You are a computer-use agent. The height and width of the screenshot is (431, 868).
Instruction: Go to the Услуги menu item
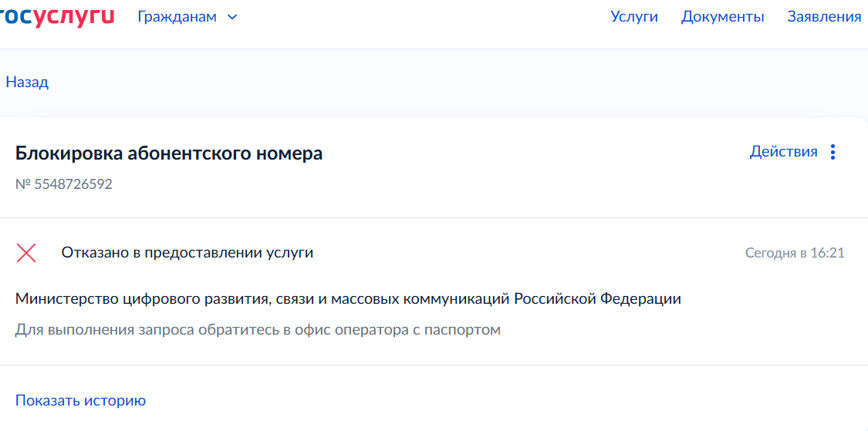(633, 16)
